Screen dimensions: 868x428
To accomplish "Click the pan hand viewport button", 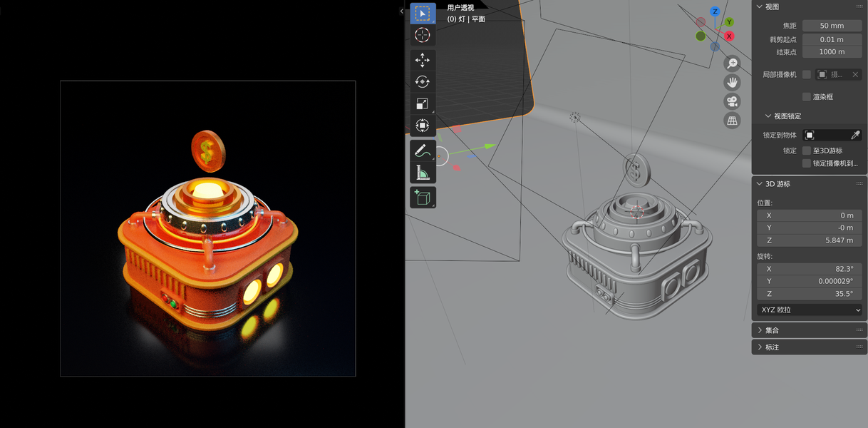I will point(732,82).
